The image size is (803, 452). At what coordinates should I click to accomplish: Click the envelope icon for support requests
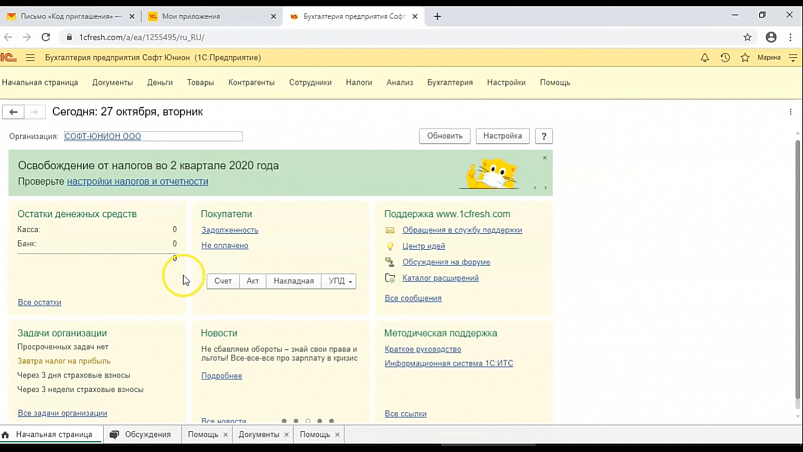tap(390, 230)
